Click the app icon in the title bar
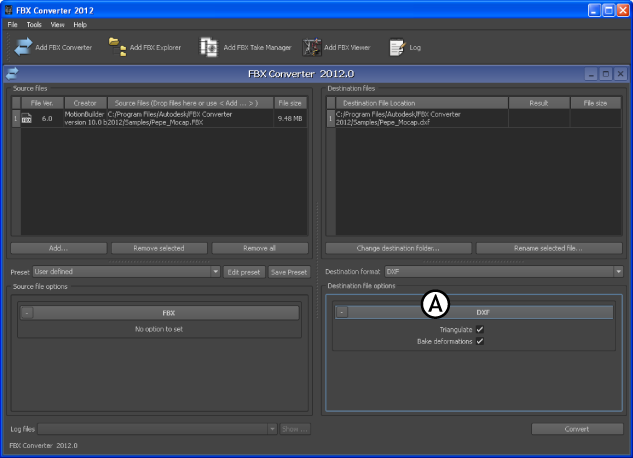The height and width of the screenshot is (458, 633). click(x=8, y=10)
